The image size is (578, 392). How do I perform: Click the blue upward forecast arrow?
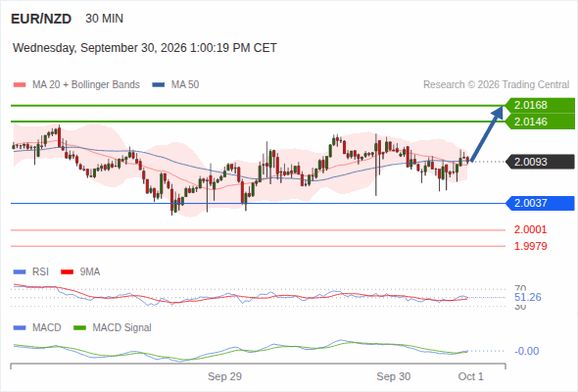487,134
